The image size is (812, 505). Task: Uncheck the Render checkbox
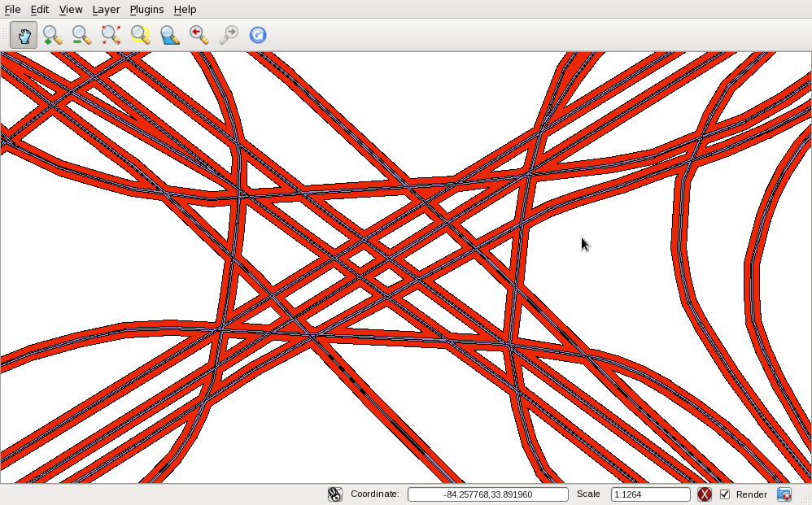click(x=725, y=494)
